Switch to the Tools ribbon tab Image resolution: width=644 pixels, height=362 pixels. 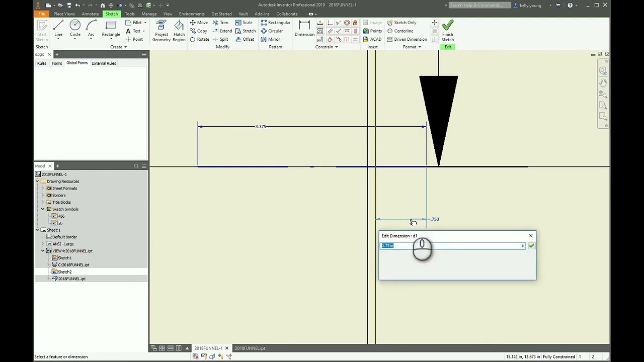(130, 14)
